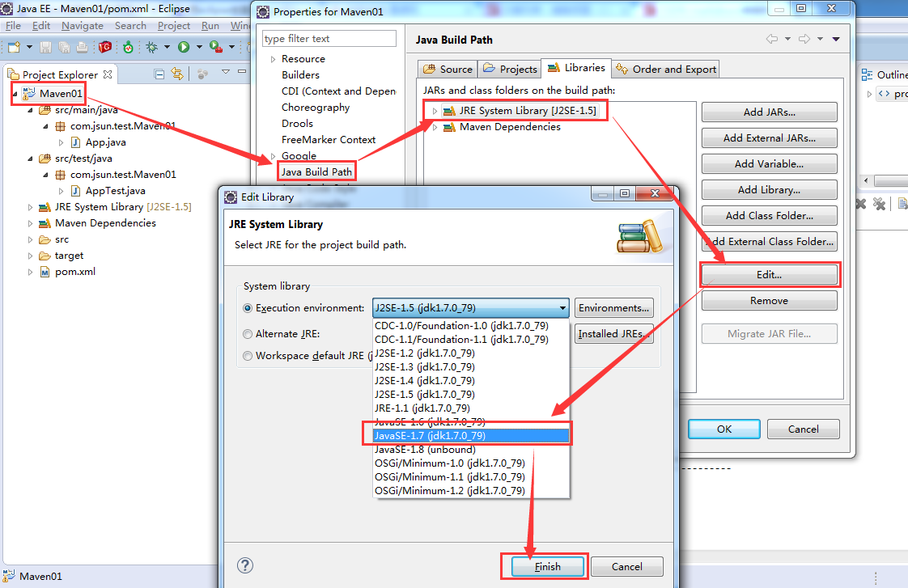Click the Print toolbar icon

point(83,48)
